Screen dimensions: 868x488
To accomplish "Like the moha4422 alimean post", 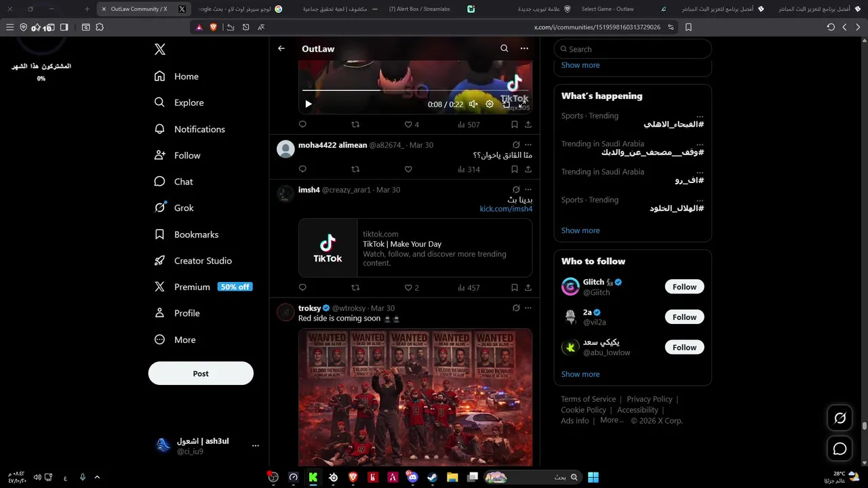I will (408, 169).
